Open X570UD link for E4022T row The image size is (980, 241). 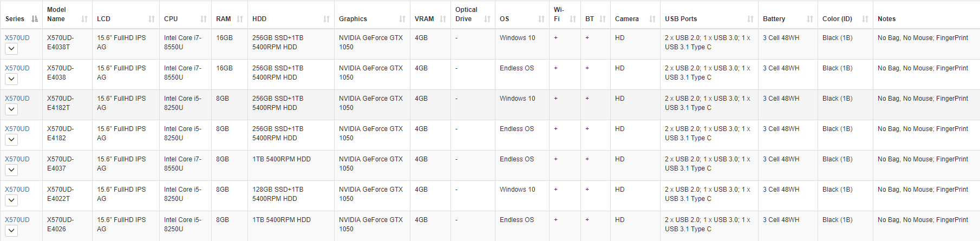tap(17, 190)
